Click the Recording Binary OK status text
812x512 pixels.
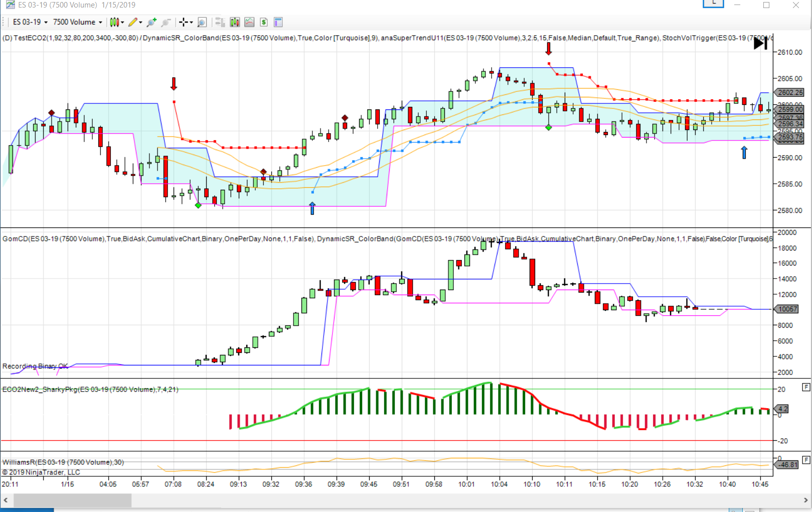pos(35,366)
